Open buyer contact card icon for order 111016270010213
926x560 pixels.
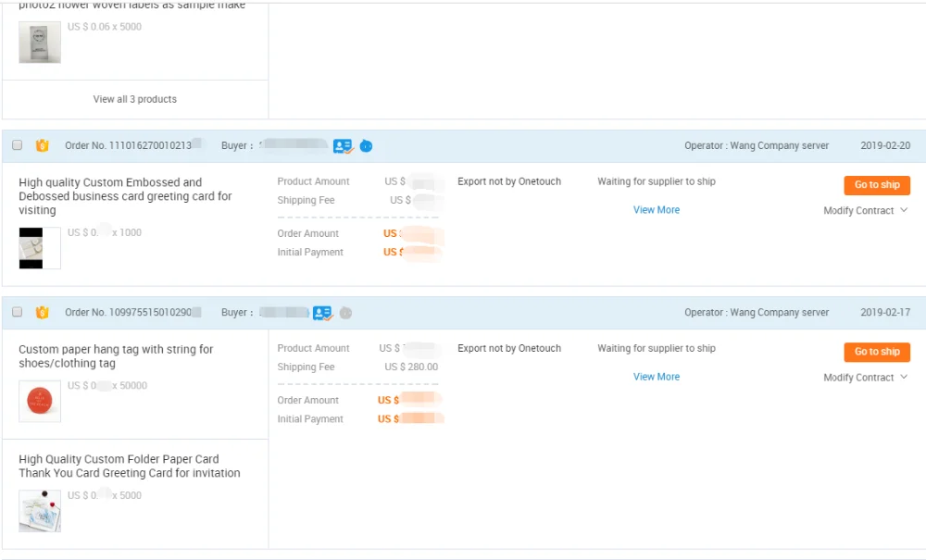coord(343,146)
